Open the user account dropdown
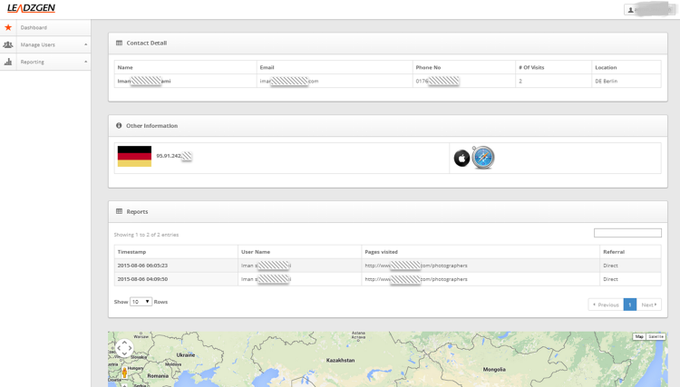The image size is (680, 387). tap(649, 10)
